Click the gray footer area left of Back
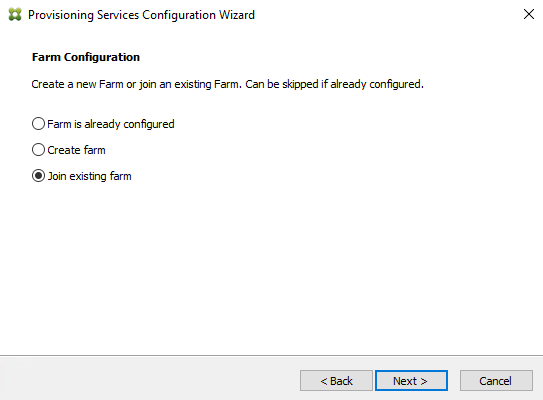Viewport: 543px width, 400px height. point(149,379)
